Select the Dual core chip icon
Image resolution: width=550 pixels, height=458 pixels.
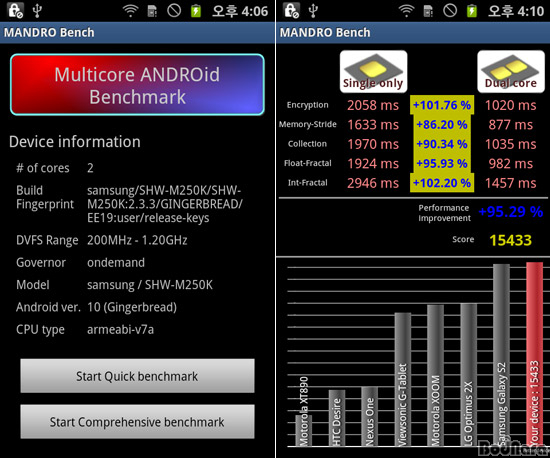pyautogui.click(x=511, y=72)
